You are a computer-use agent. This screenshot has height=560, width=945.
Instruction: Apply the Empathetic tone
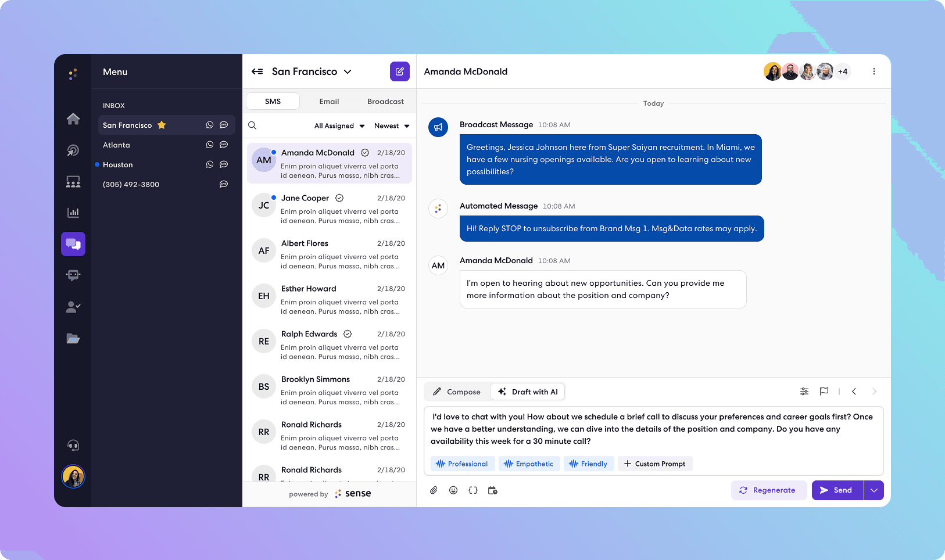coord(529,464)
